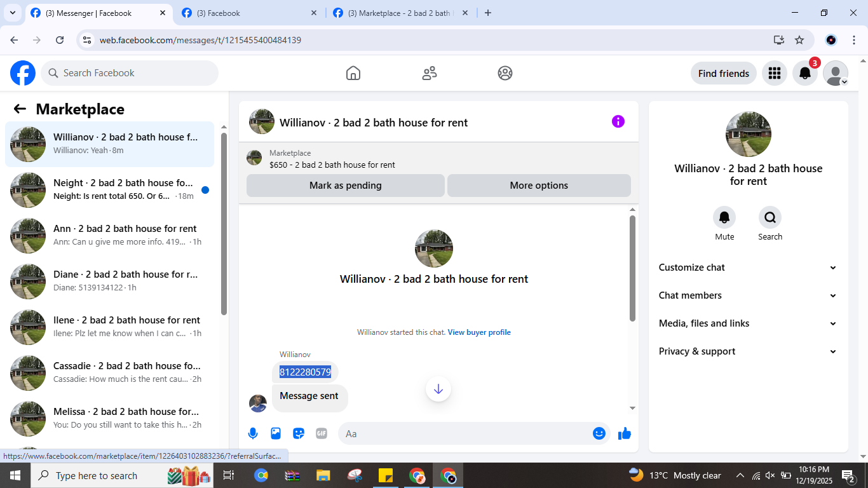
Task: Open browser tab search dropdown
Action: pos(12,13)
